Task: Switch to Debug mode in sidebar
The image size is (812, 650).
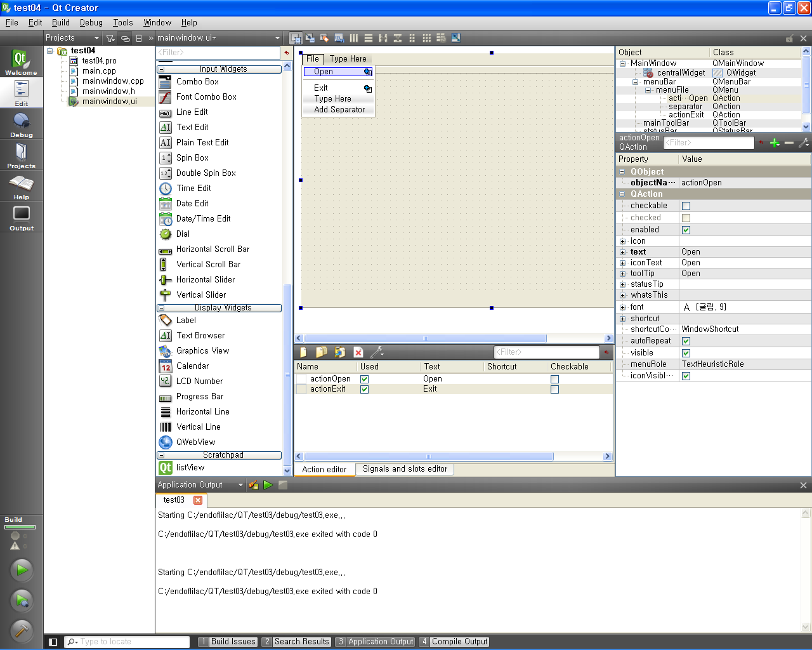Action: (x=22, y=124)
